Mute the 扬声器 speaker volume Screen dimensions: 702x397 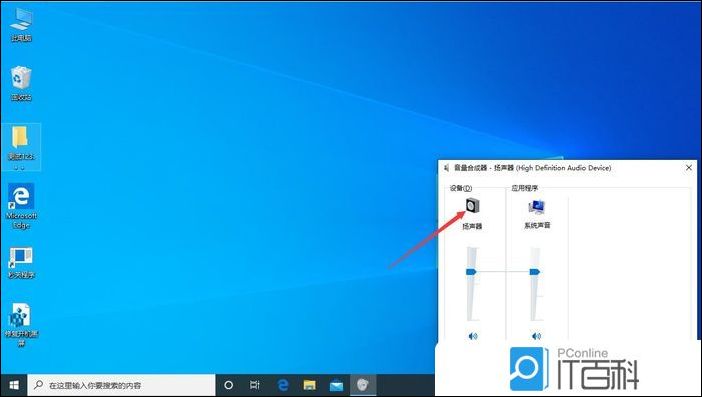pyautogui.click(x=473, y=336)
